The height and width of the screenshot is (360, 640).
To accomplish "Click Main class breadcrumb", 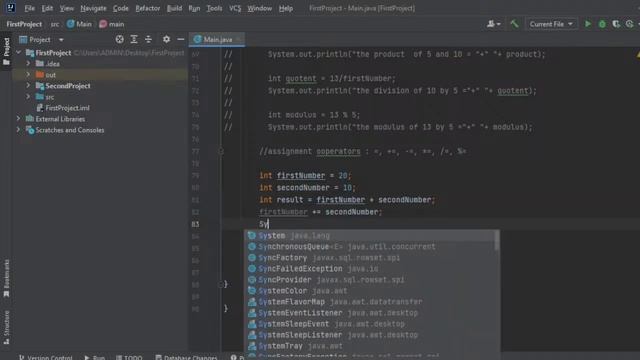I will 79,24.
